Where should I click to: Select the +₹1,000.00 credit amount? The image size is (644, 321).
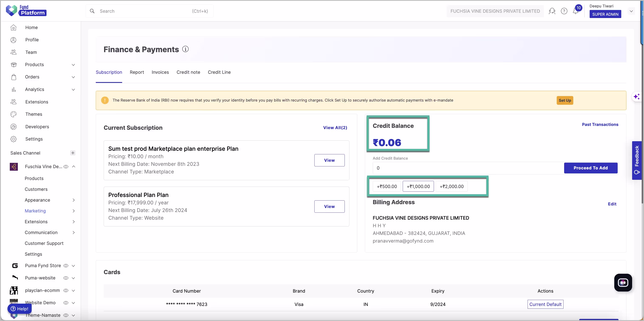(x=418, y=186)
